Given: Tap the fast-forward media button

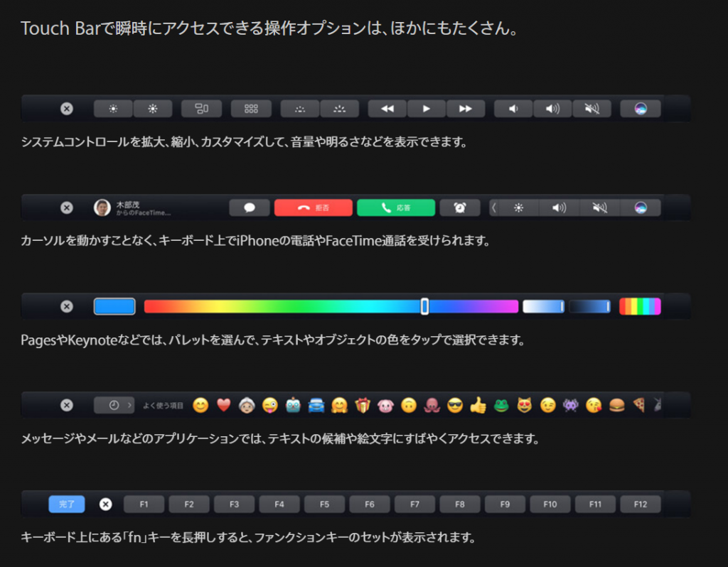Looking at the screenshot, I should click(466, 109).
